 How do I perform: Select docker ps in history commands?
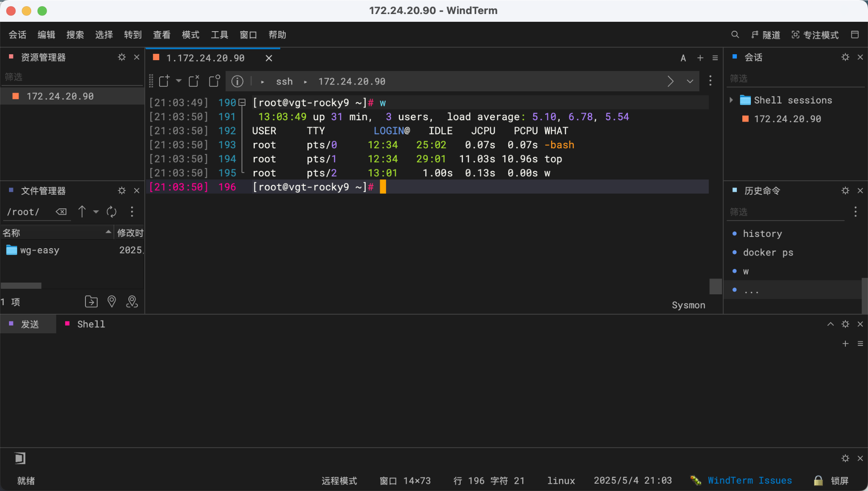tap(768, 253)
